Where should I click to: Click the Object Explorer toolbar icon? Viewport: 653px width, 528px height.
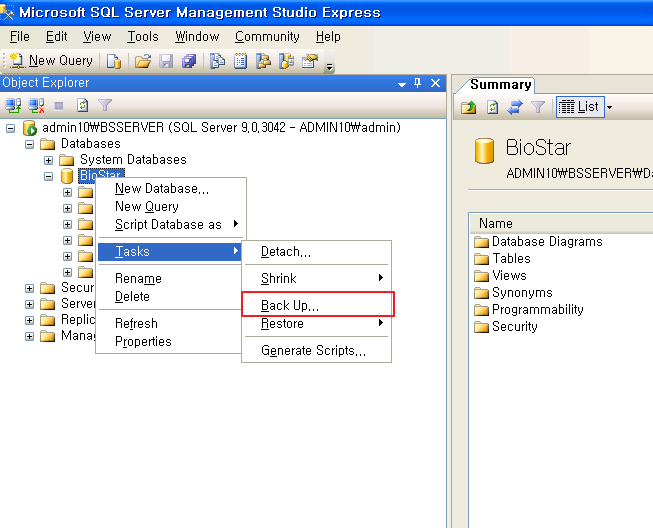263,61
